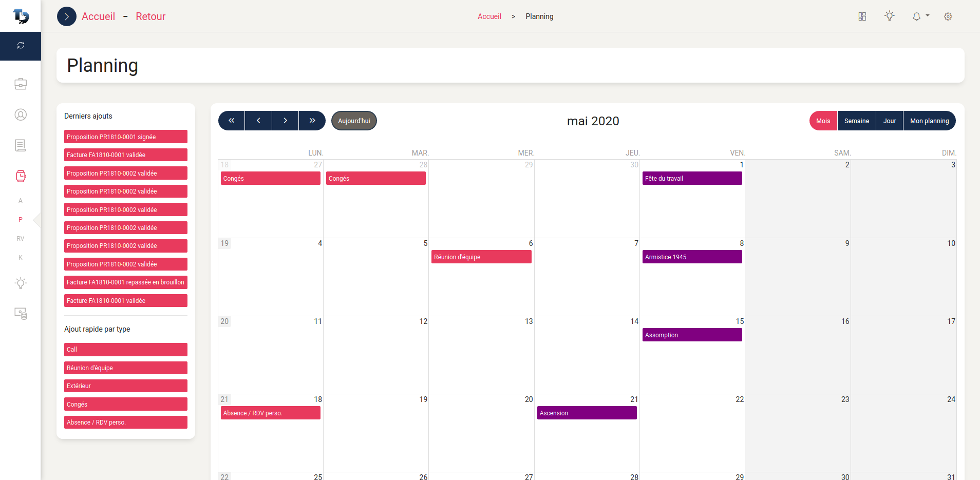Open the user contacts icon in sidebar
The width and height of the screenshot is (980, 480).
click(21, 114)
